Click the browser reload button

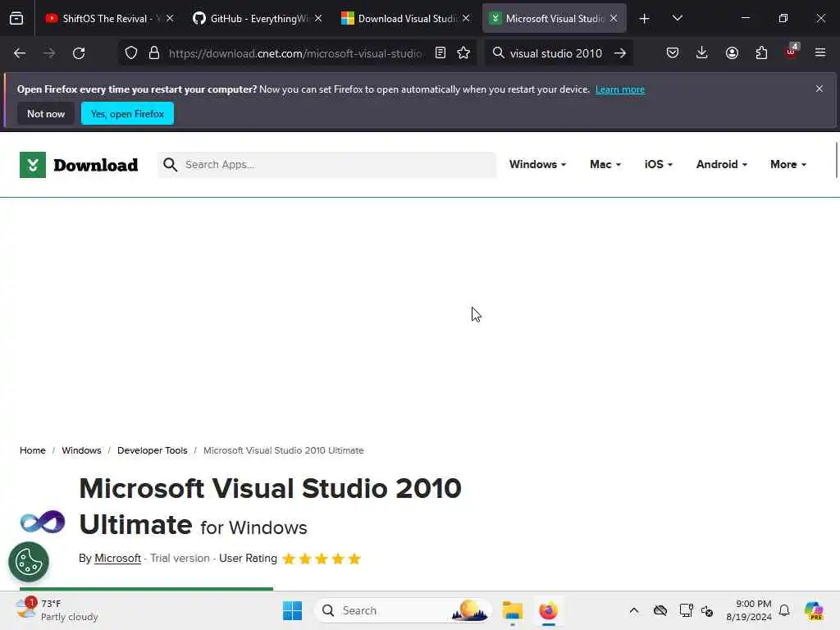click(79, 53)
